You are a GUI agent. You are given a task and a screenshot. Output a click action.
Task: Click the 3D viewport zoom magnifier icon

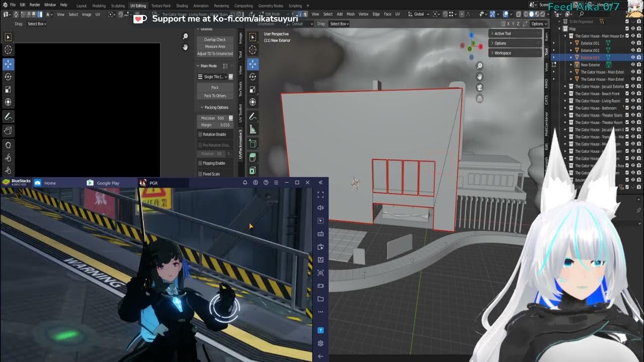pos(479,66)
